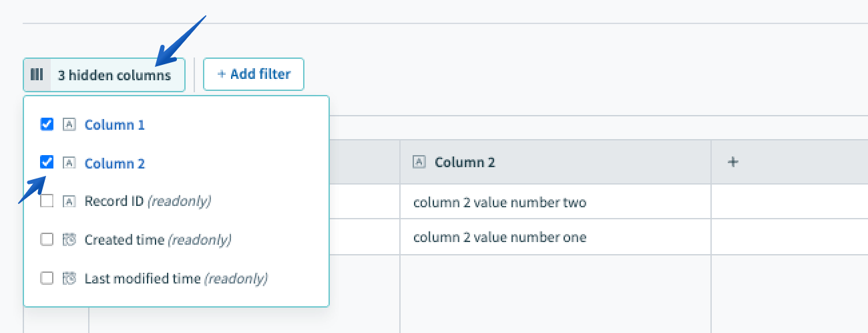Screen dimensions: 868x333
Task: Collapse the 3 hidden columns dropdown
Action: [x=114, y=75]
